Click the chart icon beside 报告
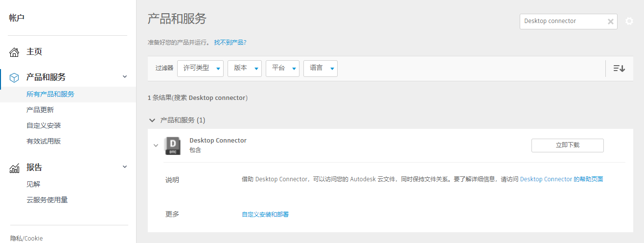The width and height of the screenshot is (644, 243). [14, 168]
